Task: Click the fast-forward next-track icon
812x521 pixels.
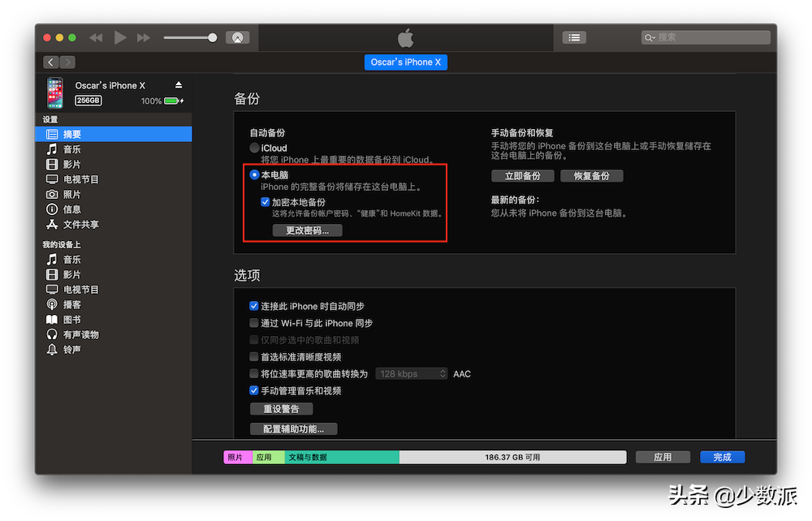Action: point(144,37)
